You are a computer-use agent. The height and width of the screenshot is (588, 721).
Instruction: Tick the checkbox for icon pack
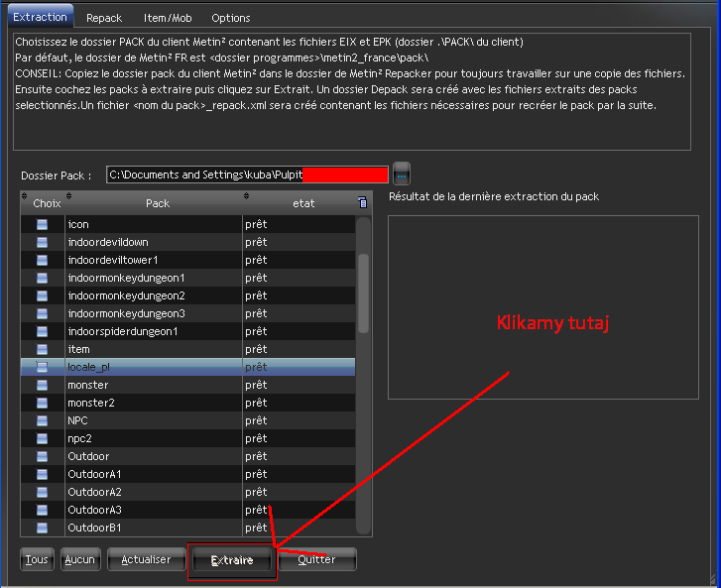(42, 224)
